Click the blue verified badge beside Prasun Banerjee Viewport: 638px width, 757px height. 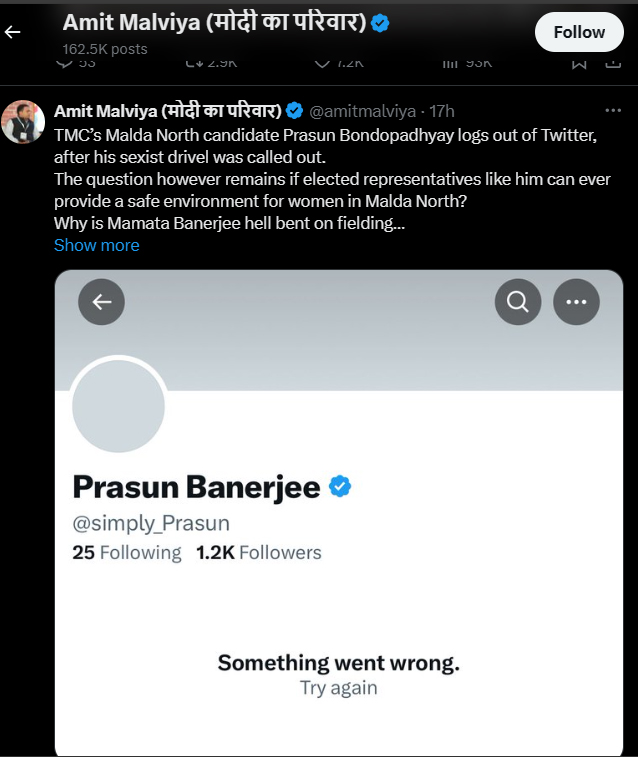click(341, 487)
